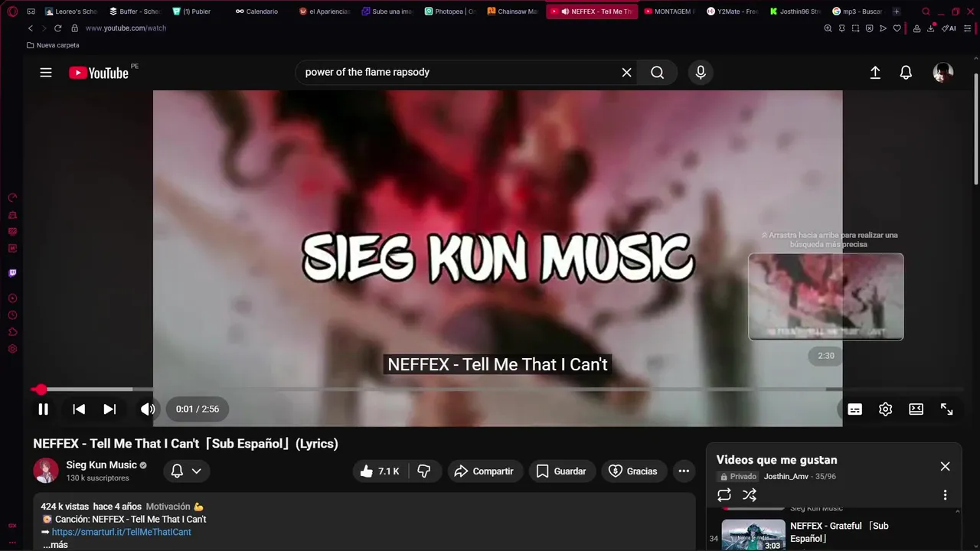Toggle playlist shuffle
Image resolution: width=980 pixels, height=551 pixels.
(x=750, y=495)
